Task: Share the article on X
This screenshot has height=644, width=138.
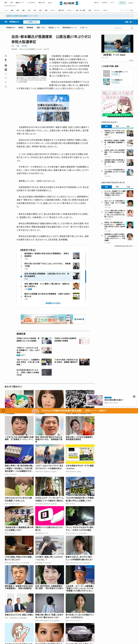Action: (x=6, y=56)
